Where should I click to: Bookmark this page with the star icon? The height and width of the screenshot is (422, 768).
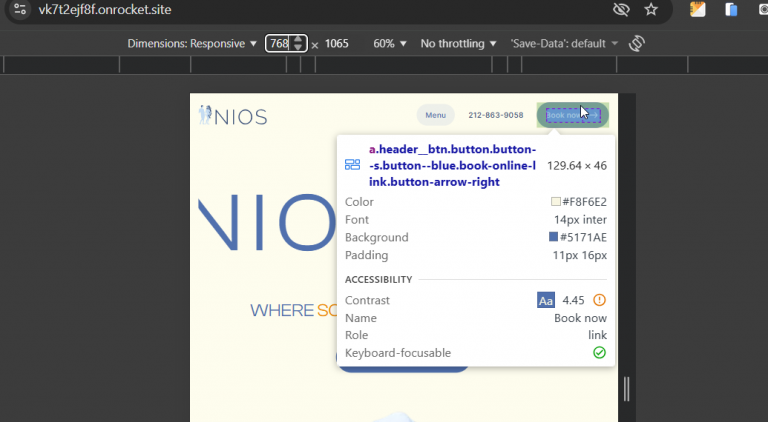(x=651, y=9)
